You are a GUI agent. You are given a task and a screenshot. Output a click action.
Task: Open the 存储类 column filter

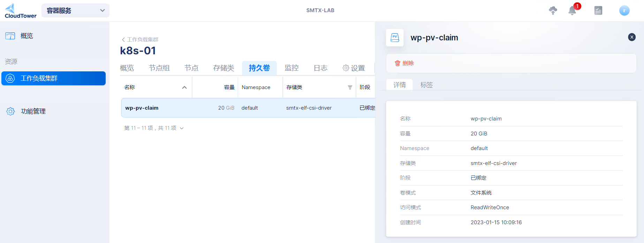click(350, 87)
